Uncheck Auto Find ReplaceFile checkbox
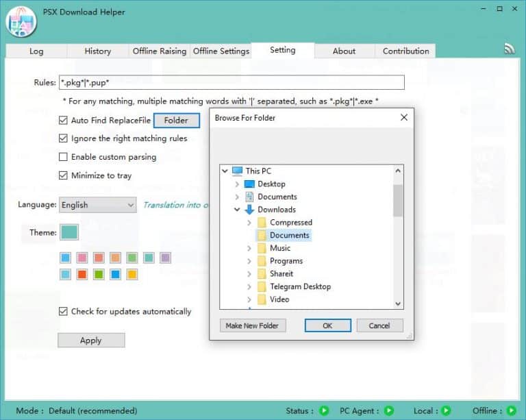 pyautogui.click(x=63, y=121)
